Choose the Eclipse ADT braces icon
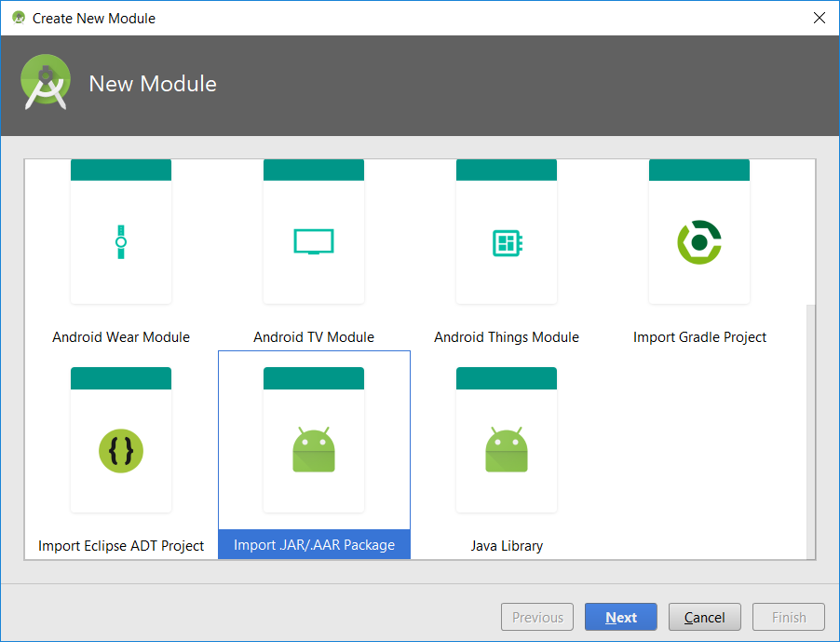The image size is (840, 642). tap(121, 451)
